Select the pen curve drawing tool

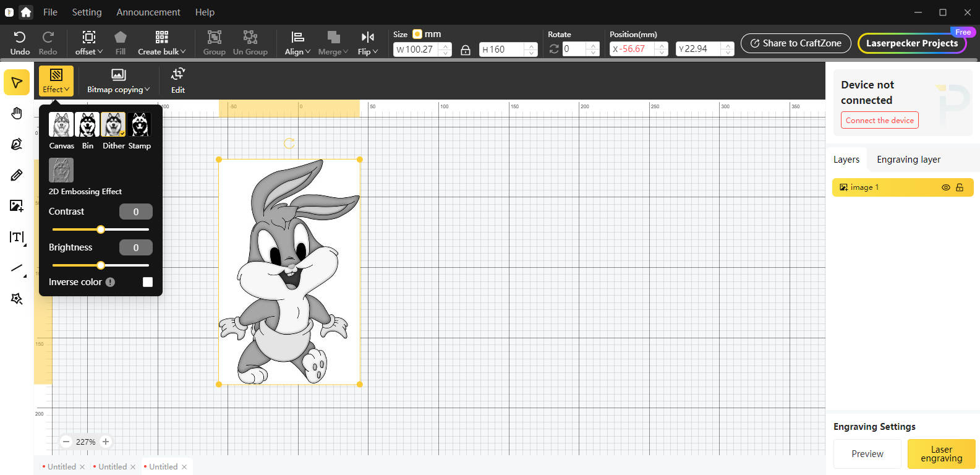click(17, 144)
